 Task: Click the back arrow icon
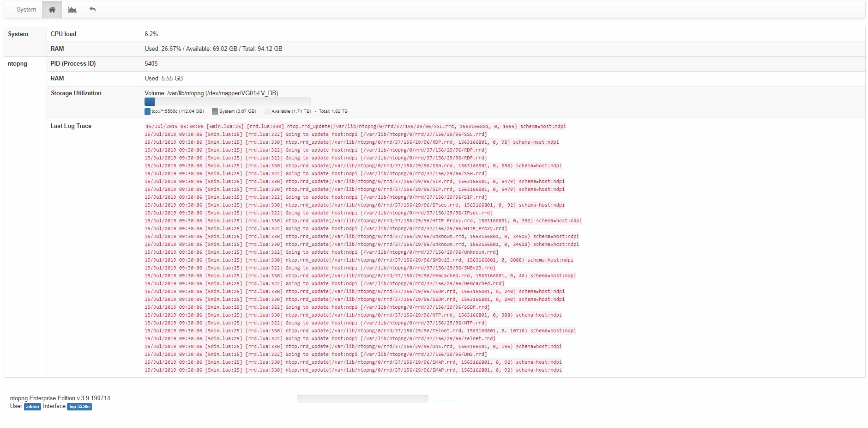(92, 9)
